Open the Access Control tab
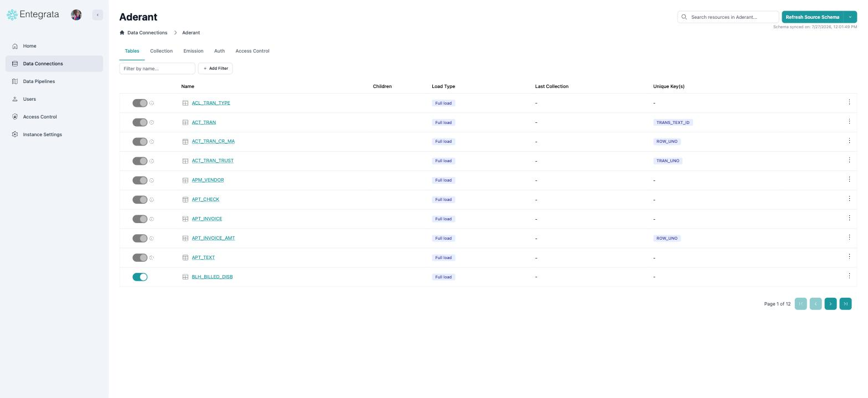Viewport: 868px width, 398px height. pyautogui.click(x=252, y=51)
